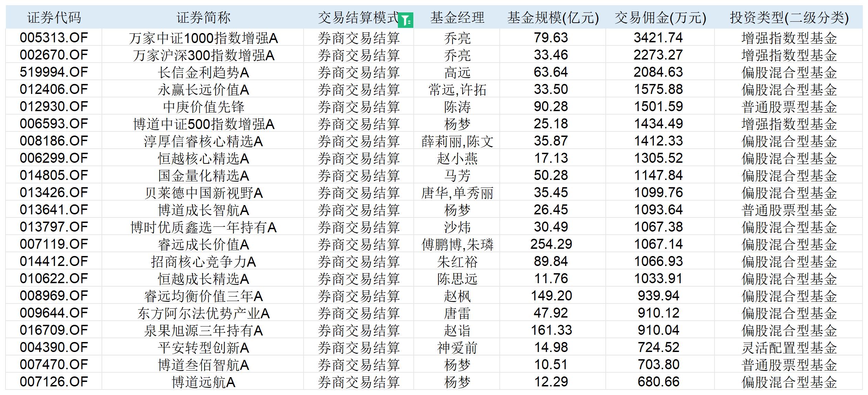Select fund name 长信金利趋势A

tap(203, 72)
